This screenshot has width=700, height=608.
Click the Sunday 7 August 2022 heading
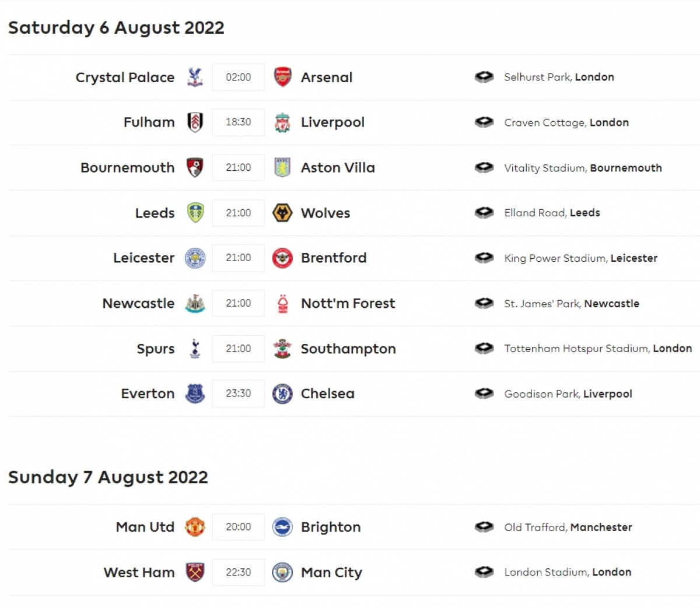pos(108,477)
